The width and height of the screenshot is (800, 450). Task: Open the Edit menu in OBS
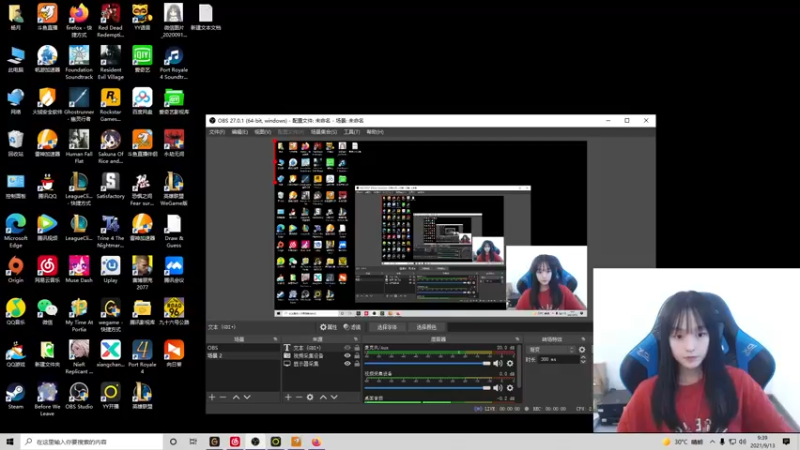point(240,132)
